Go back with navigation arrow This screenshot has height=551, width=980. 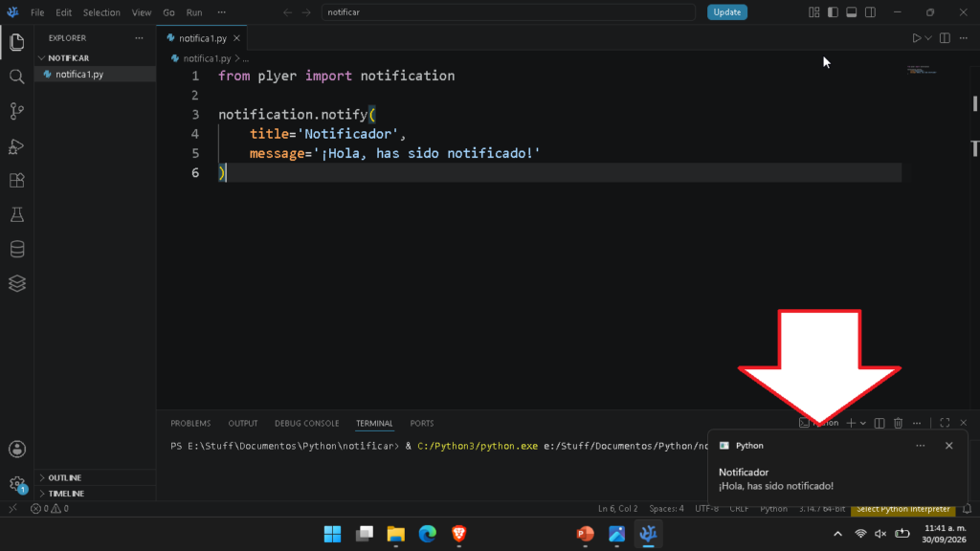click(287, 11)
